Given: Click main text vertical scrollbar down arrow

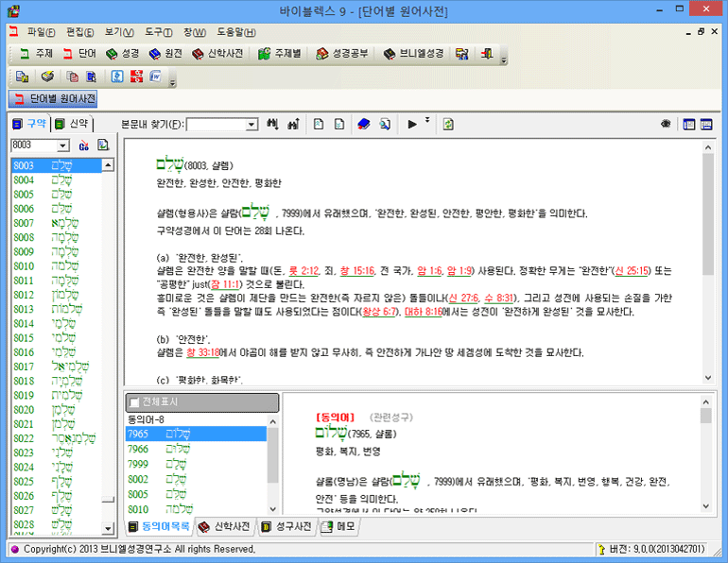Looking at the screenshot, I should point(708,378).
